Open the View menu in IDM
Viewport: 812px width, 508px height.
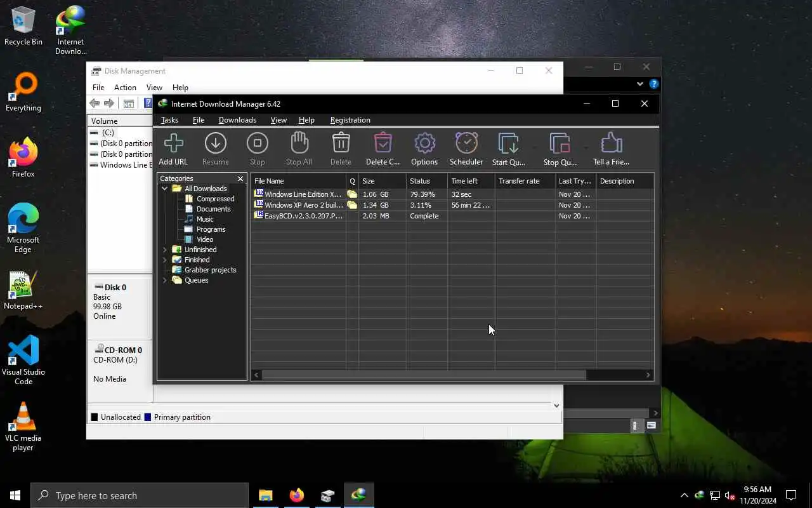[x=278, y=120]
